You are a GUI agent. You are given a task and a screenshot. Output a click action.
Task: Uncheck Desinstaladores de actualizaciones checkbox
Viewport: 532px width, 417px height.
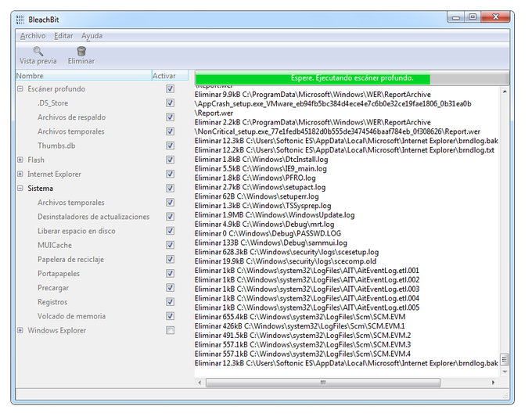point(171,217)
